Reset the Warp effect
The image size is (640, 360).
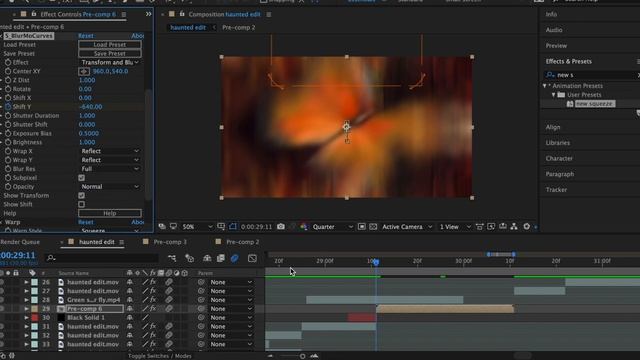tap(86, 222)
